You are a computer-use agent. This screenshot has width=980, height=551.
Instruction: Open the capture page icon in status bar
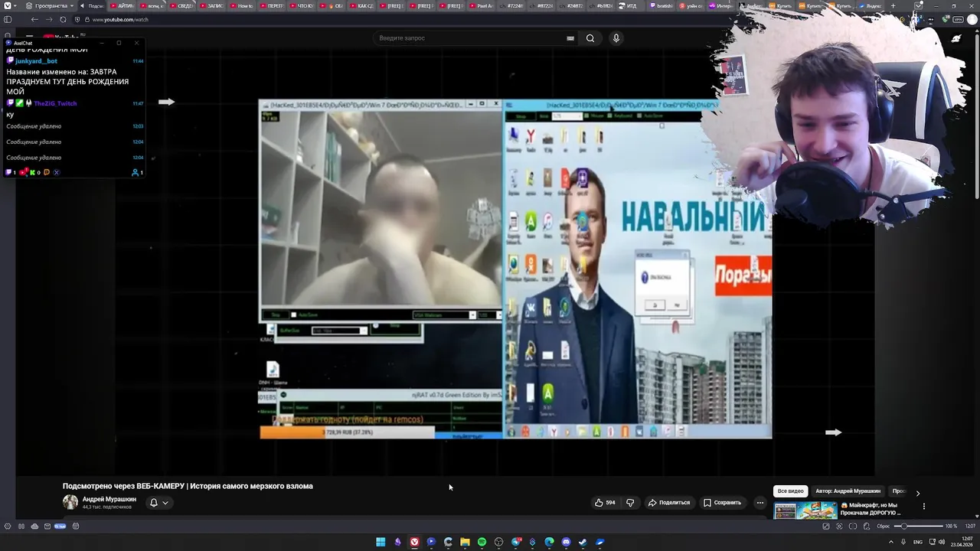839,527
